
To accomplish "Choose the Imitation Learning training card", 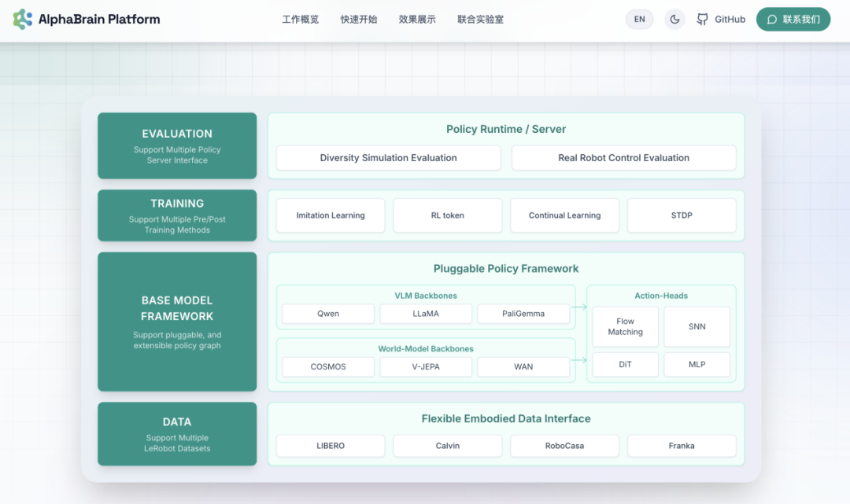I will point(331,215).
